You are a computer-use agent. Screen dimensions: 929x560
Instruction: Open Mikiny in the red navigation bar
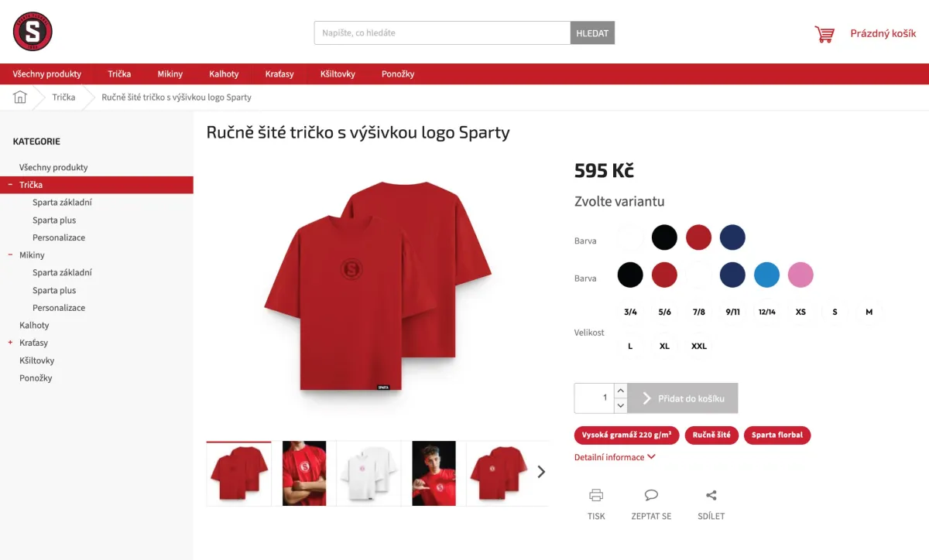(170, 74)
